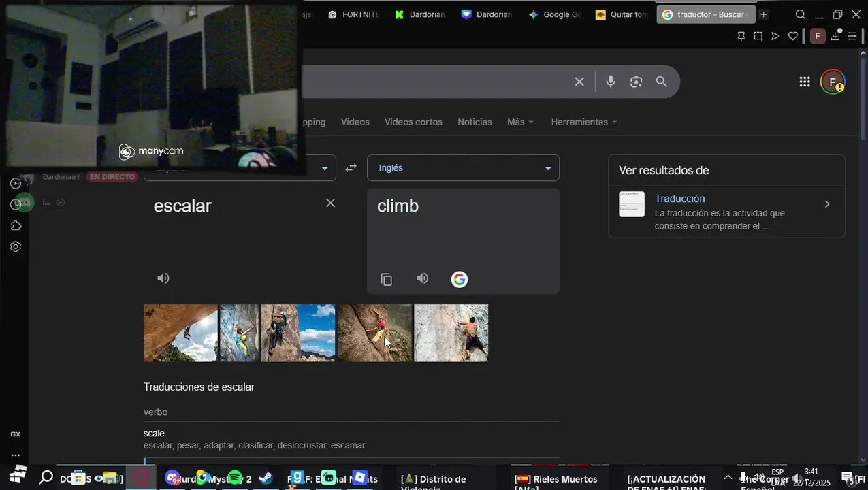Screen dimensions: 868x490
Task: Open Spotify from the taskbar
Action: [x=235, y=478]
